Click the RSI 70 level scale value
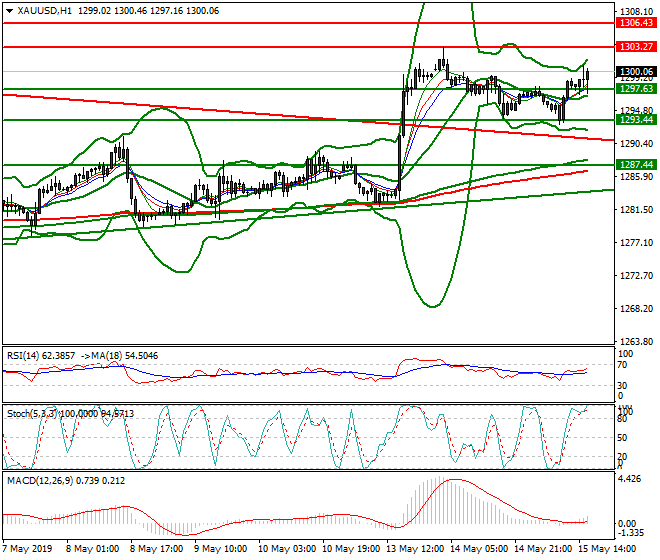This screenshot has width=660, height=560. (x=622, y=365)
